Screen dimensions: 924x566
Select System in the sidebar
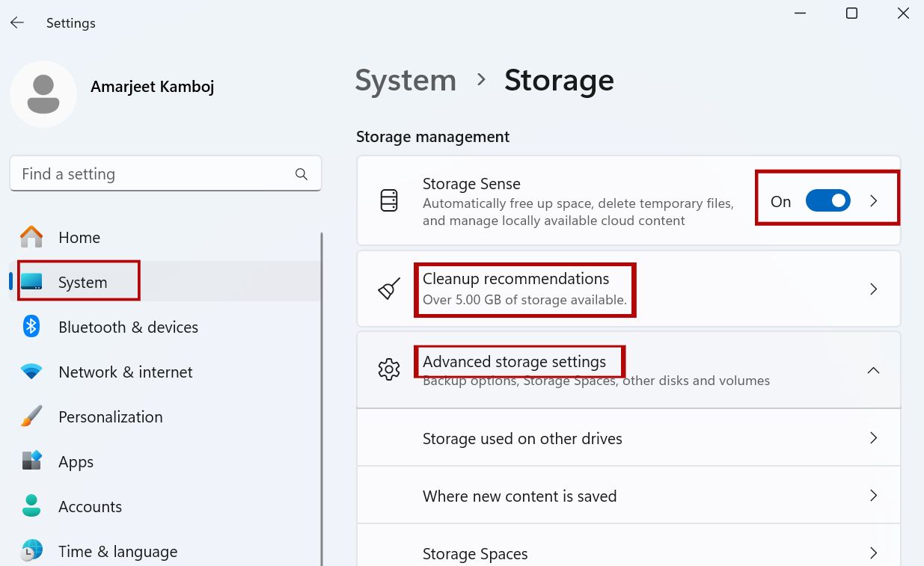[x=82, y=282]
